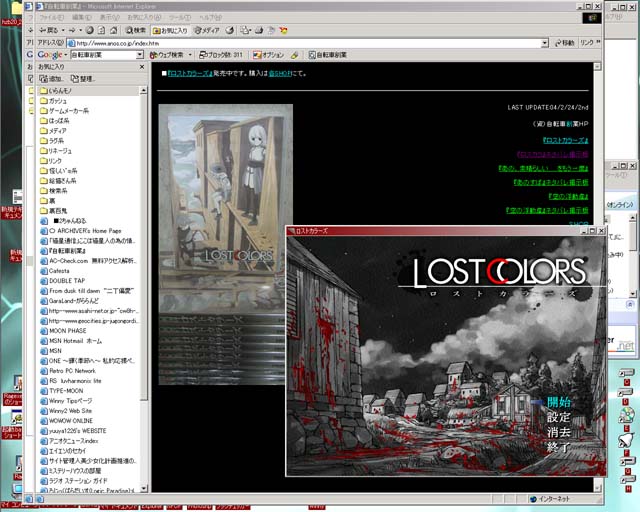640x512 pixels.
Task: Click the Messenger icon in toolbar
Action: [283, 30]
